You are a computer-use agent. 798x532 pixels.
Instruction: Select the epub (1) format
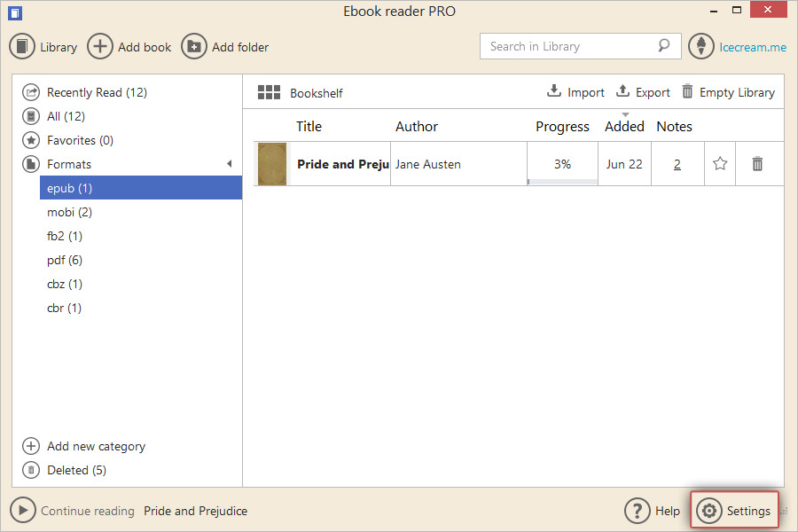pyautogui.click(x=141, y=188)
